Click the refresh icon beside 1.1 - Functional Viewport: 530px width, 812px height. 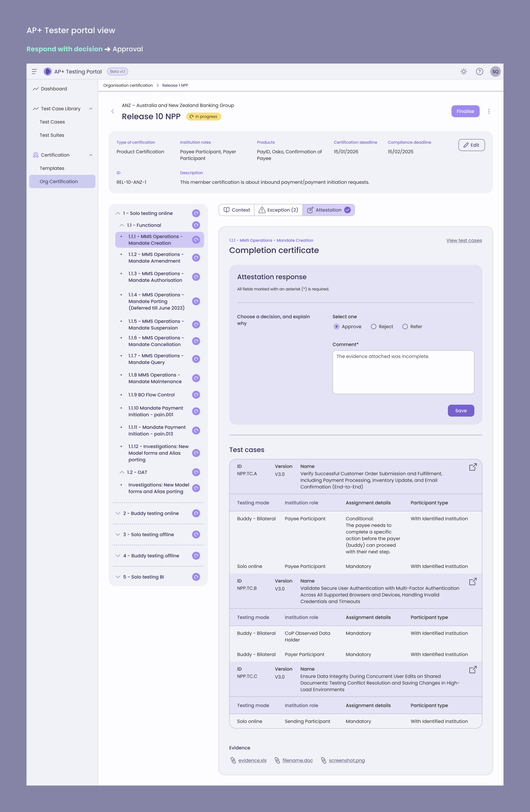[195, 225]
